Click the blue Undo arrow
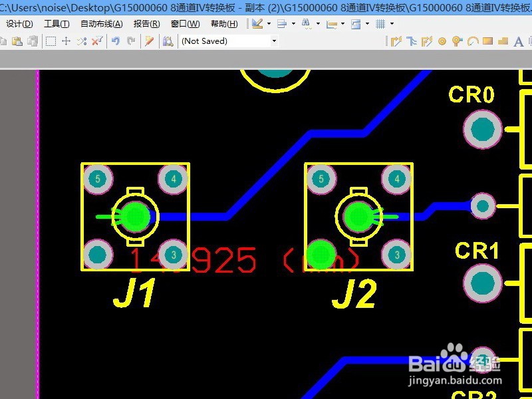 coord(116,41)
